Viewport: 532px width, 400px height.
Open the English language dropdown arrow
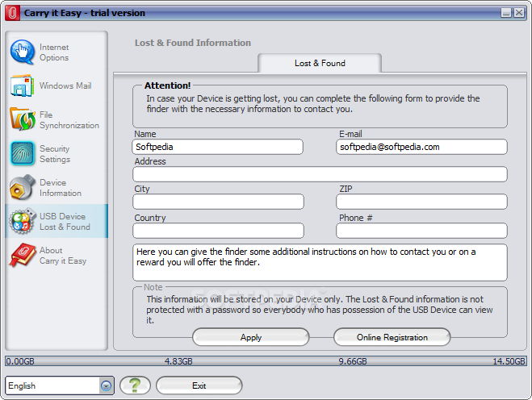pos(107,385)
